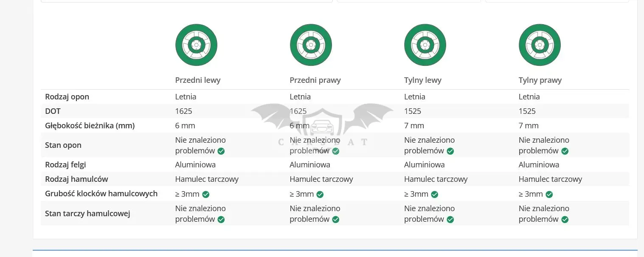Click the Przedni lewy wheel icon
644x257 pixels.
pos(196,45)
